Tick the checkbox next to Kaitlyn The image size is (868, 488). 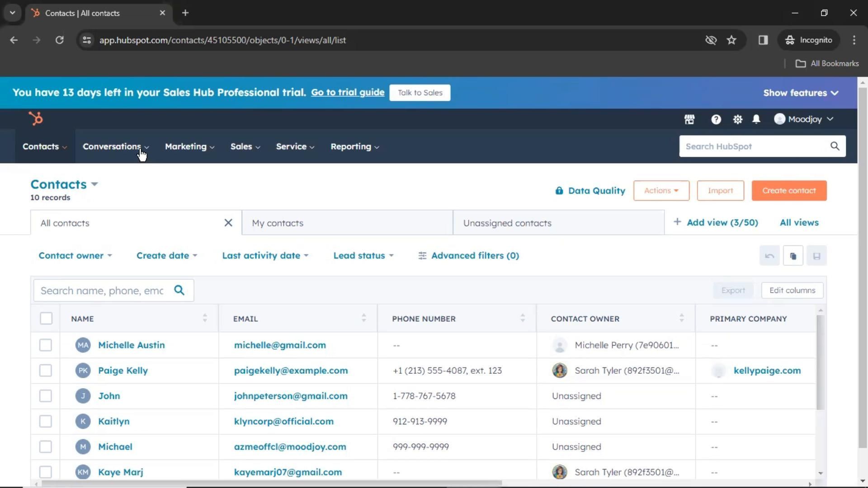click(46, 422)
